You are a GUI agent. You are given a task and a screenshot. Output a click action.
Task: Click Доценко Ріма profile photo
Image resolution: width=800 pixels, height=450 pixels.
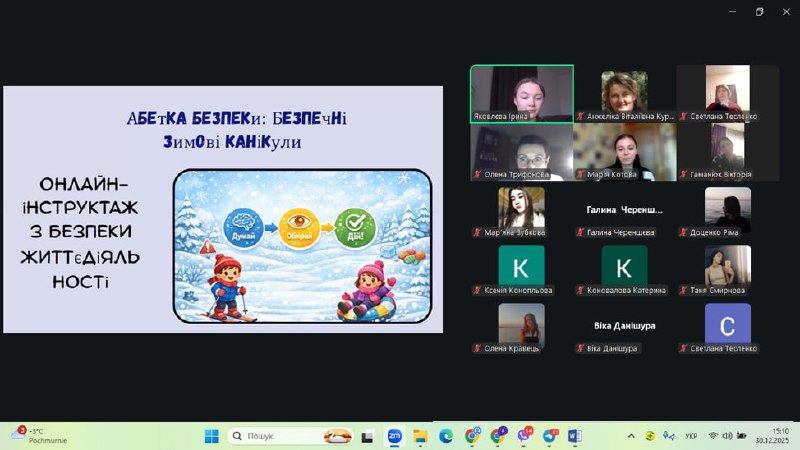pos(728,207)
